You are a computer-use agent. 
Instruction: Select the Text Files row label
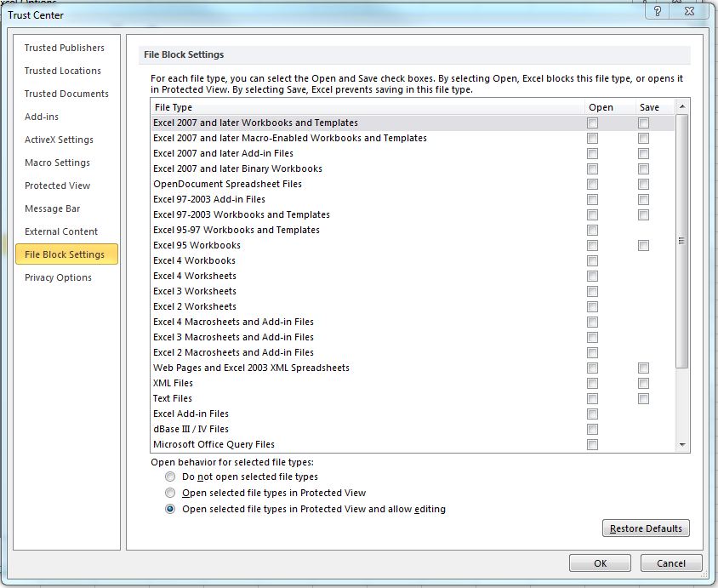point(173,398)
